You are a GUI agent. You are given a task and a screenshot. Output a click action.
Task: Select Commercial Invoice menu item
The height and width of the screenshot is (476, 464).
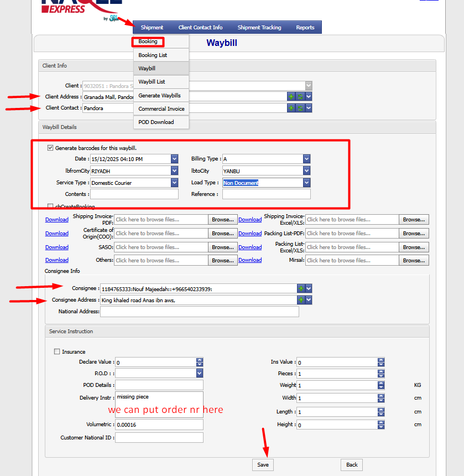pos(161,108)
